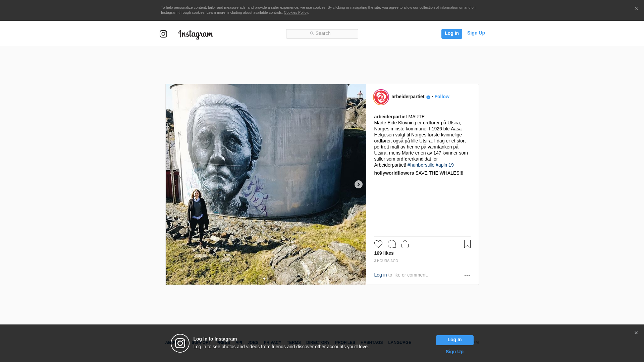Click the verified badge next to arbeiderpartiet
644x362 pixels.
point(428,97)
